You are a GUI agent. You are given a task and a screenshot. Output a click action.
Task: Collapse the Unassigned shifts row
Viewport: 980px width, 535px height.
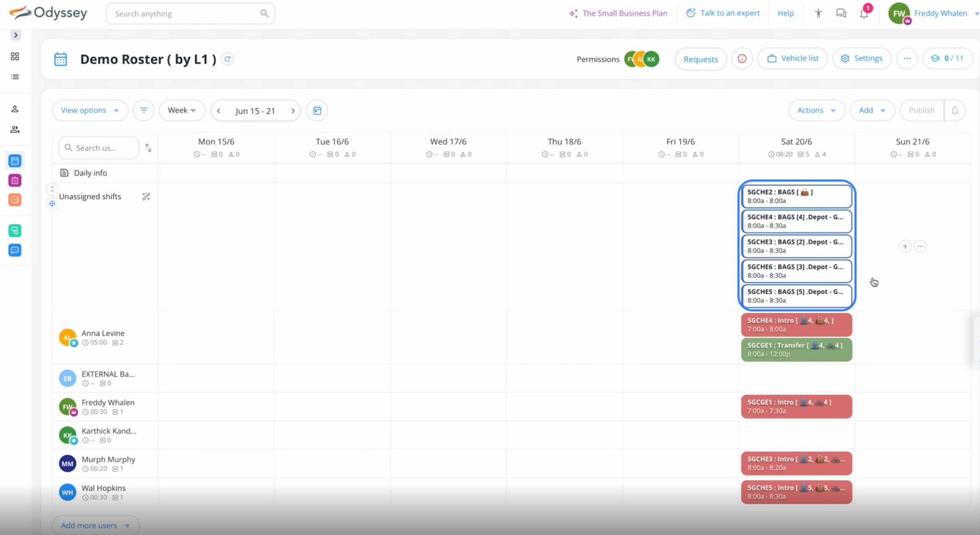[52, 189]
